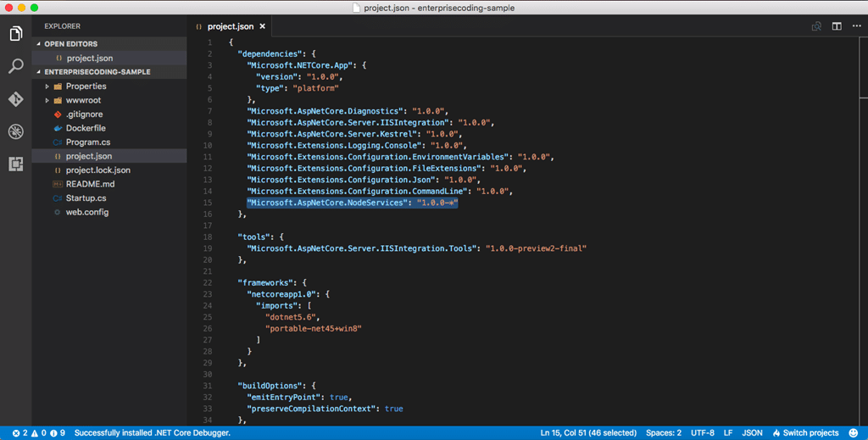
Task: Expand the wwwroot folder
Action: [47, 100]
